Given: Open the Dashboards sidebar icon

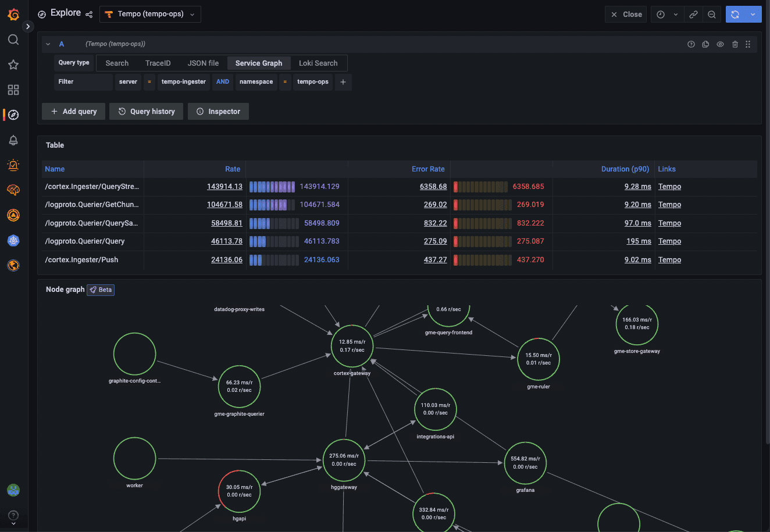Looking at the screenshot, I should [13, 90].
